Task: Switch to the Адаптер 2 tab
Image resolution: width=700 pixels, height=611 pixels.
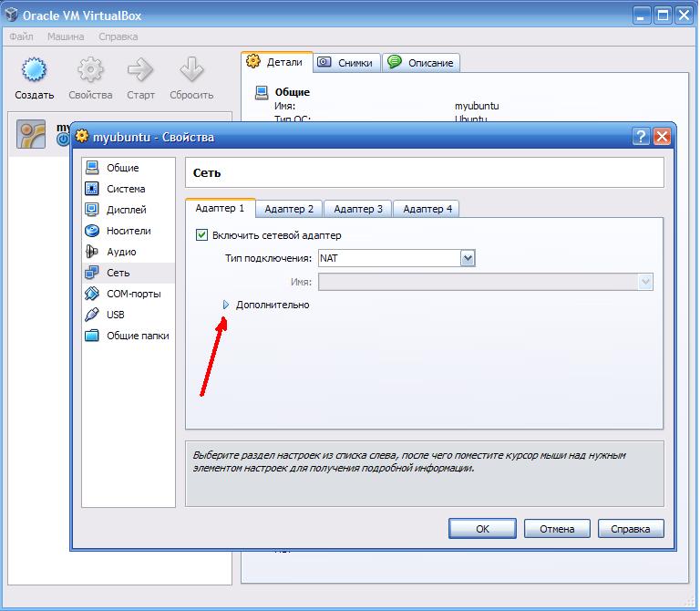Action: [289, 209]
